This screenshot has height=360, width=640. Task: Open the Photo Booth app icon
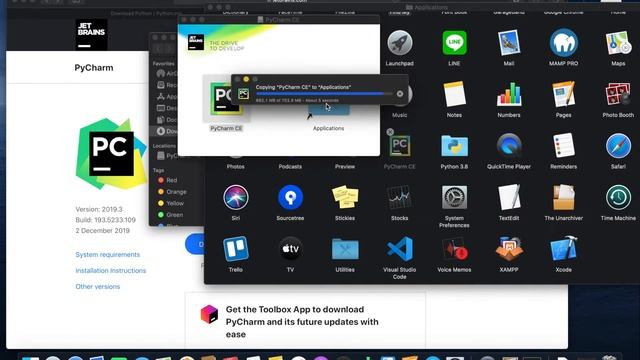(x=618, y=95)
